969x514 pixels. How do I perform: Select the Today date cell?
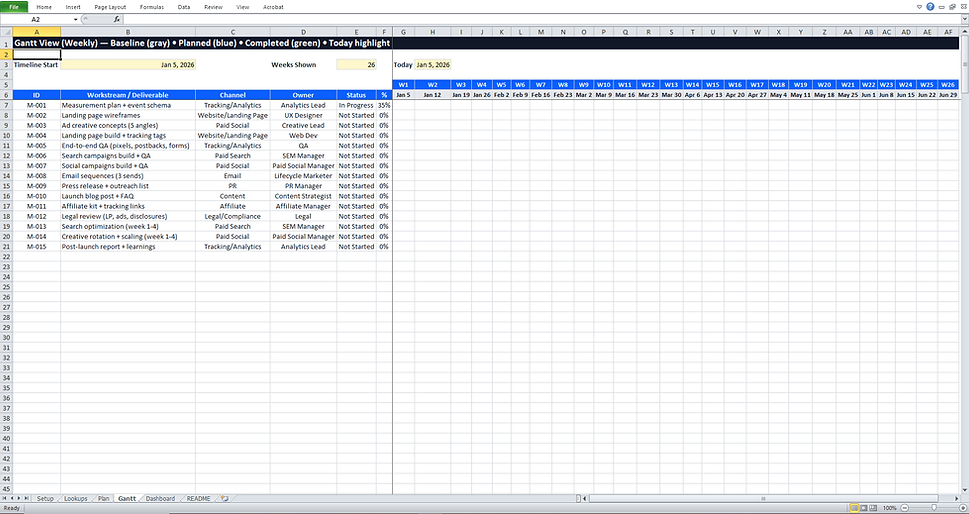pyautogui.click(x=433, y=64)
